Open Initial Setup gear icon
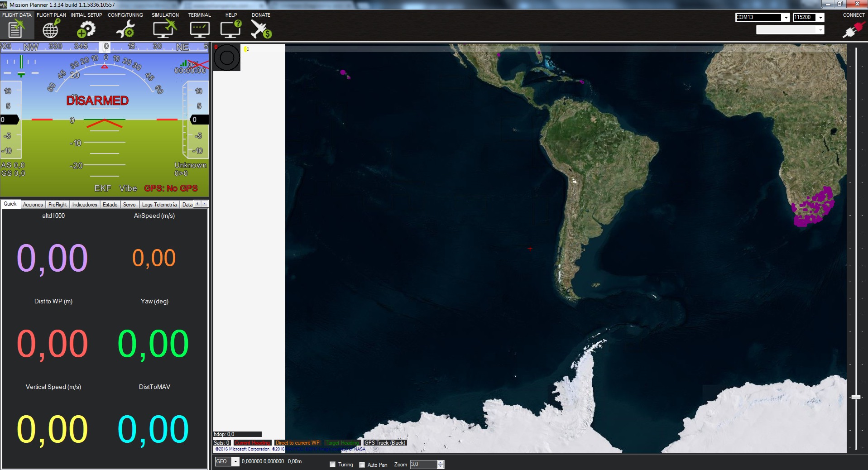This screenshot has height=470, width=868. (86, 29)
